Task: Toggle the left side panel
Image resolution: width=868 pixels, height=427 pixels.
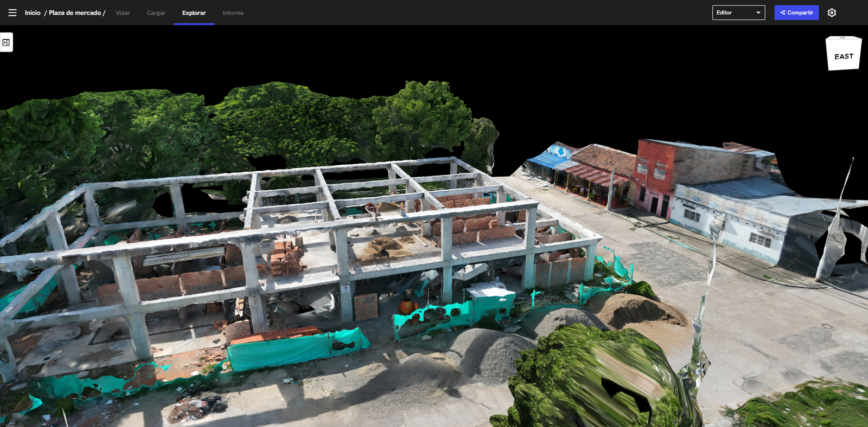Action: click(6, 42)
